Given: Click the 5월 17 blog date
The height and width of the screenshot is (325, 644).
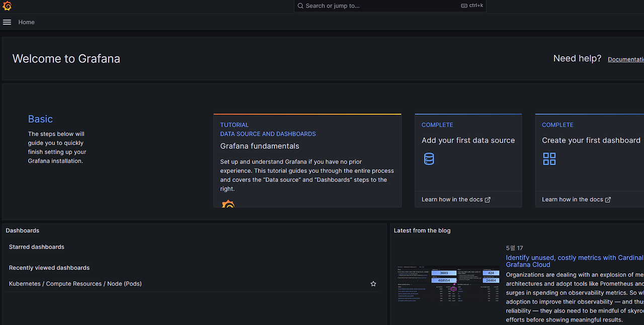Looking at the screenshot, I should (x=515, y=248).
